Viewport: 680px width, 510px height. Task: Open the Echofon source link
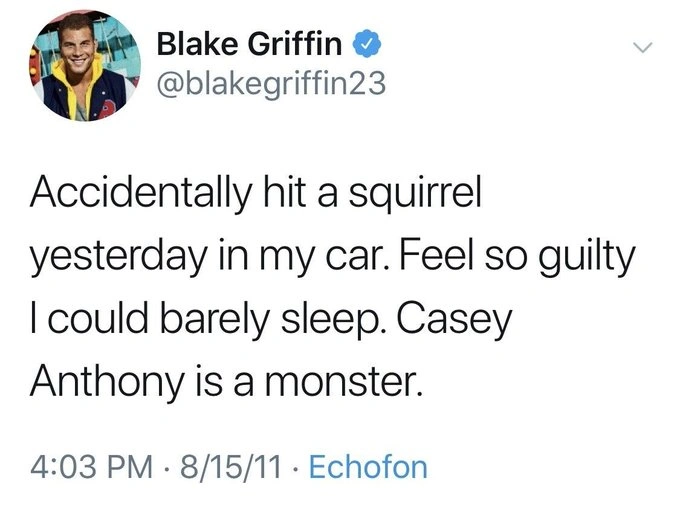369,466
